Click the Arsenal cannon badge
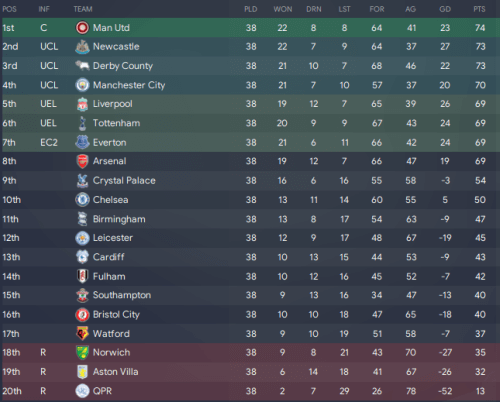Viewport: 500px width, 402px height. coord(82,161)
